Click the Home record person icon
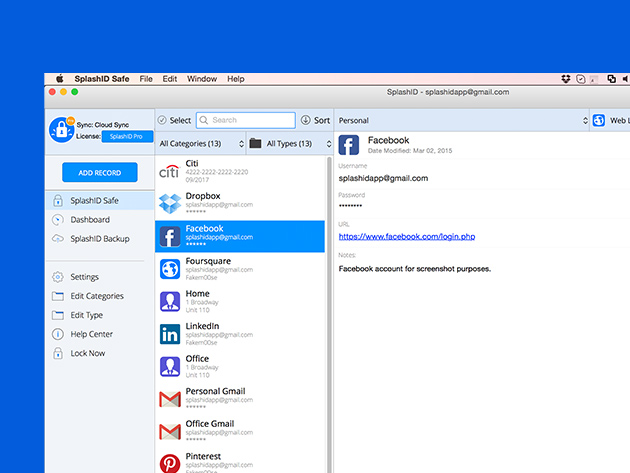 point(170,301)
